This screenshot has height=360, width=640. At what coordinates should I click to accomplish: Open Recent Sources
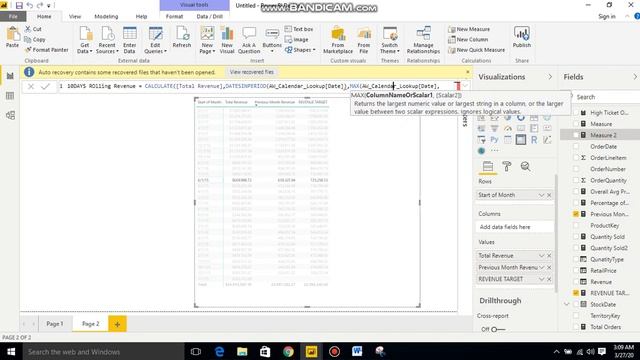click(107, 40)
